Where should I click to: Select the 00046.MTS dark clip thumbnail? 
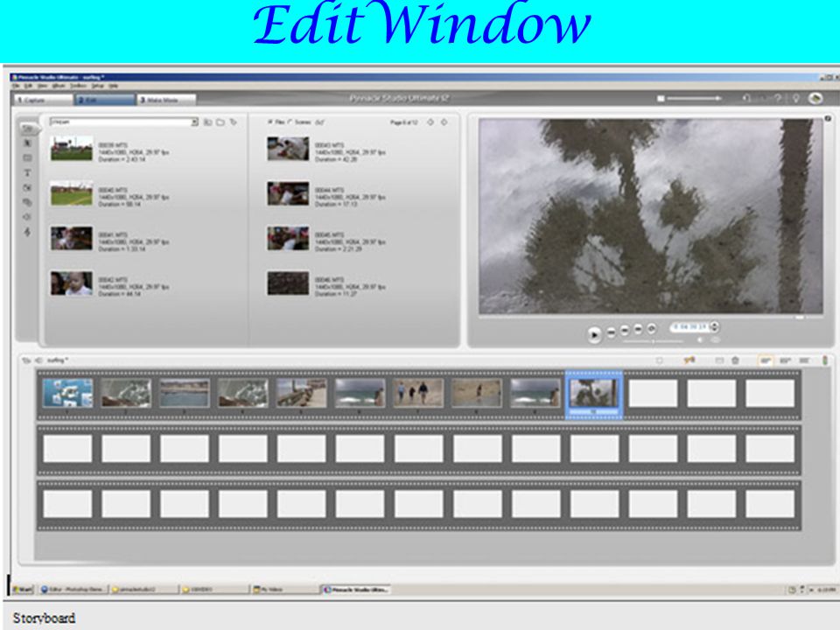pyautogui.click(x=288, y=283)
